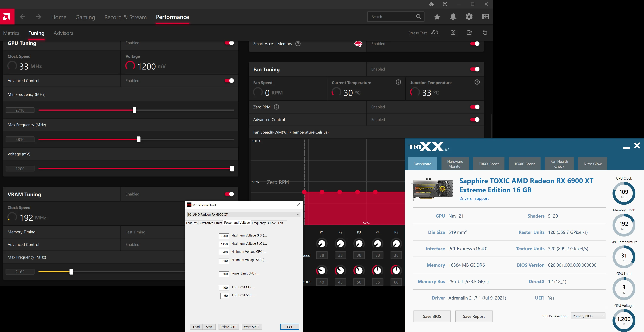Start Stress Test gauge icon
The height and width of the screenshot is (332, 644).
click(x=435, y=32)
